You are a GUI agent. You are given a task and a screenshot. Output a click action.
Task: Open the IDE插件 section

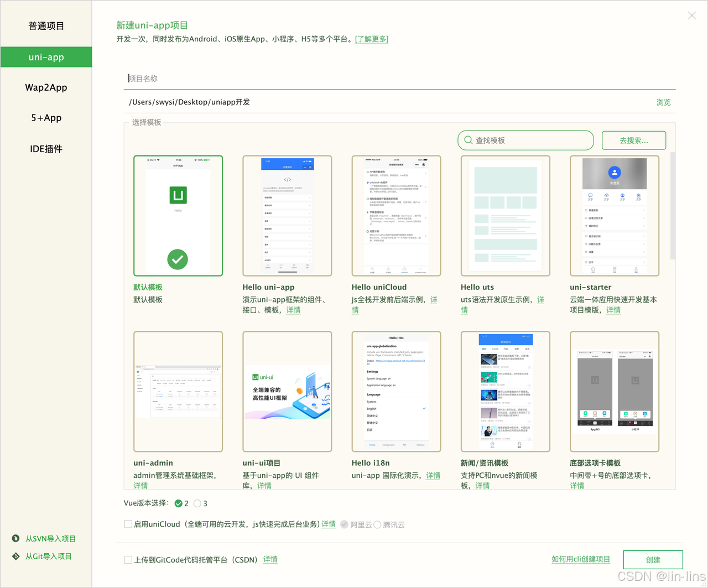coord(46,148)
